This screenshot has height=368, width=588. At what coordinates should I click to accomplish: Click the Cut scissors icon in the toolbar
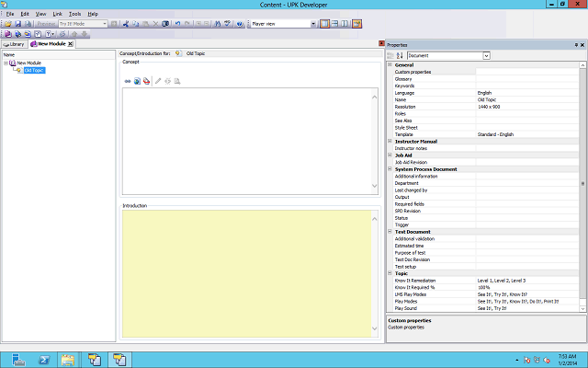(124, 23)
